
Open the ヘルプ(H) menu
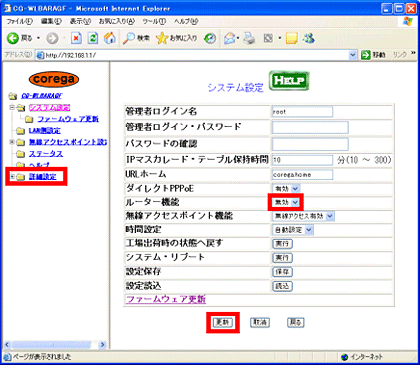click(186, 21)
